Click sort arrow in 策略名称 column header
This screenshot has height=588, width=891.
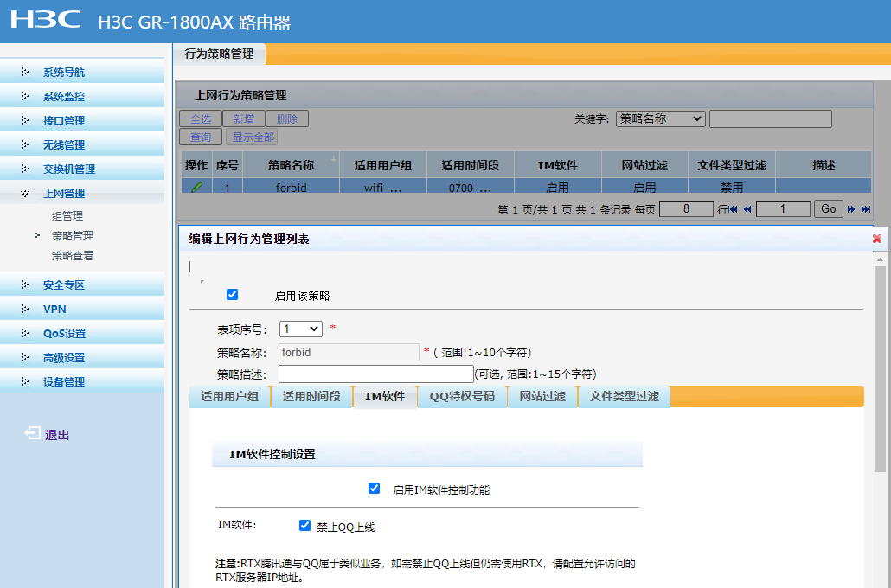tap(334, 158)
